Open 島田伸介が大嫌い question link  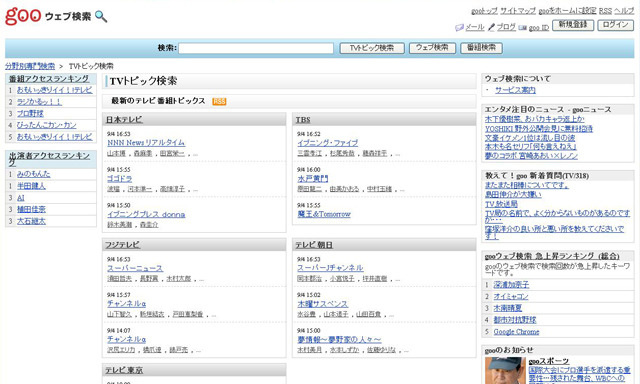[513, 195]
